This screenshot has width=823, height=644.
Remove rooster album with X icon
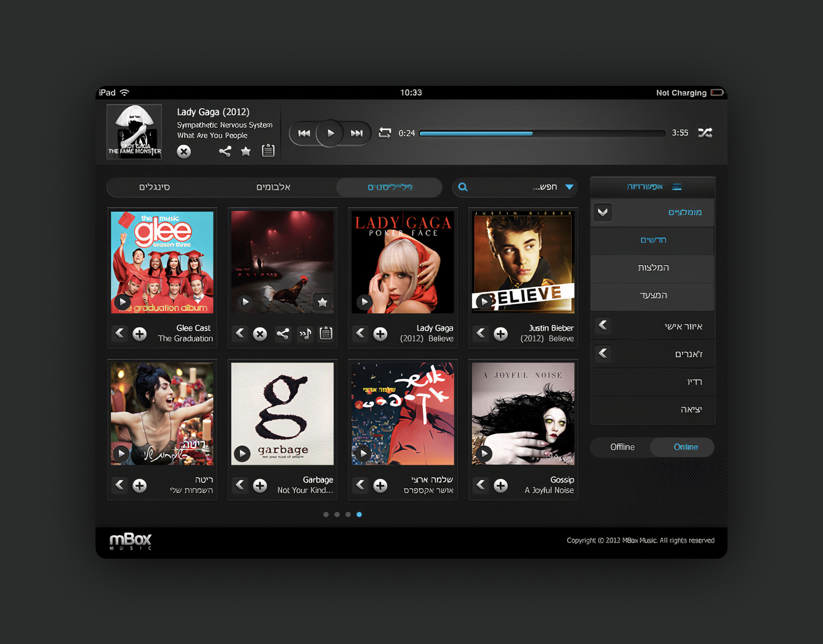tap(260, 334)
